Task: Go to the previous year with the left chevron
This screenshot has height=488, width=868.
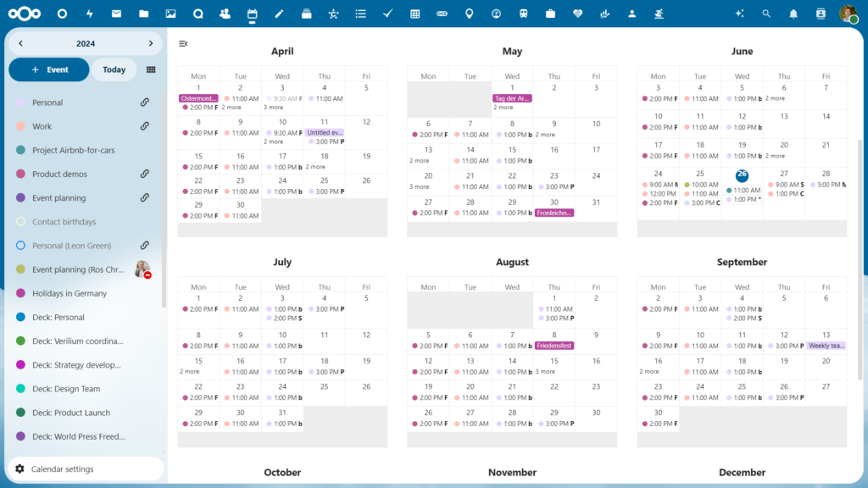Action: click(x=19, y=42)
